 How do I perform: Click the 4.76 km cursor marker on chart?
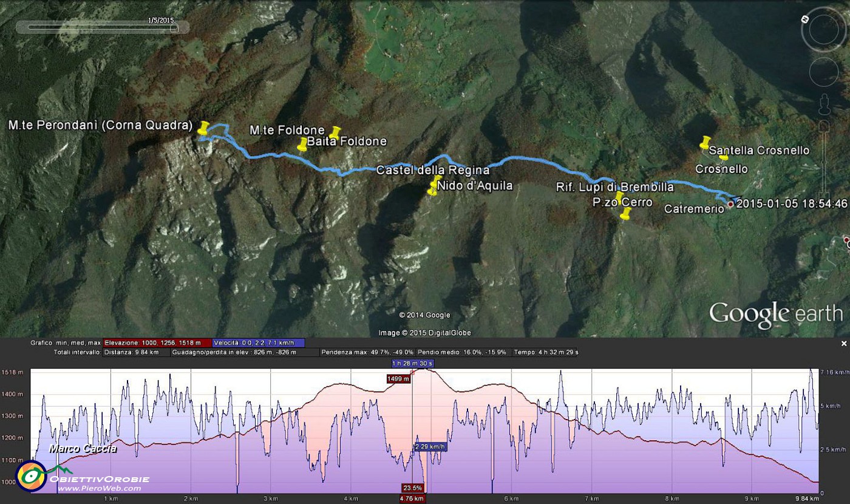(412, 499)
